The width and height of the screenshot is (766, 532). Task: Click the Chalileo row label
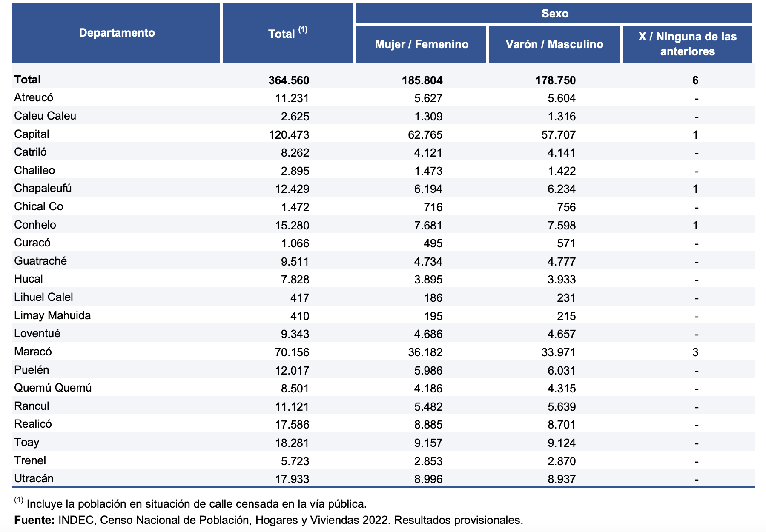pyautogui.click(x=34, y=170)
